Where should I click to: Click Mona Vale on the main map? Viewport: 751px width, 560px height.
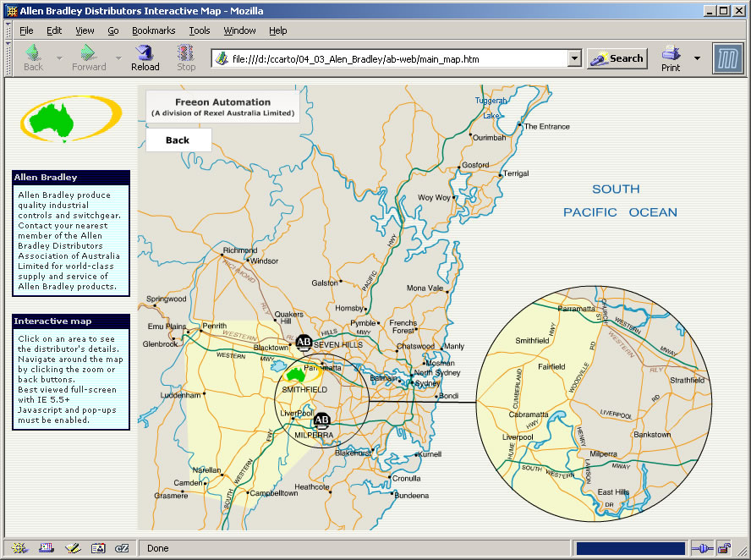tap(425, 288)
